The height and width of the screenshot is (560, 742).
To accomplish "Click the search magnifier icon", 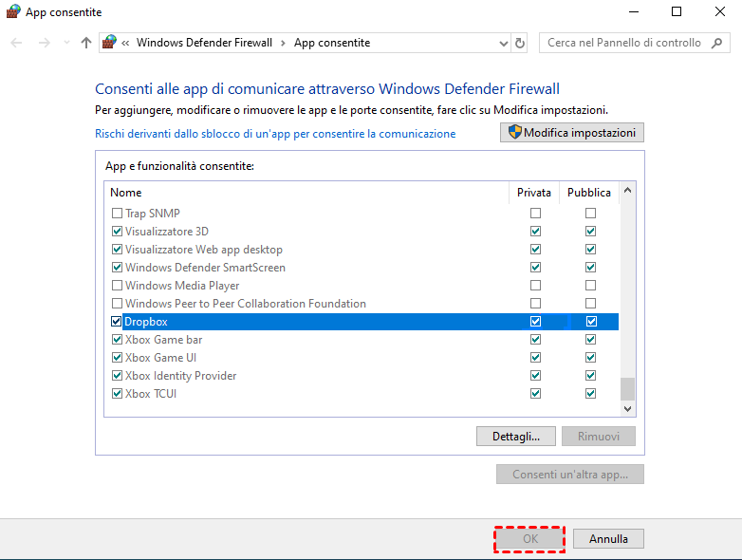I will click(x=715, y=43).
